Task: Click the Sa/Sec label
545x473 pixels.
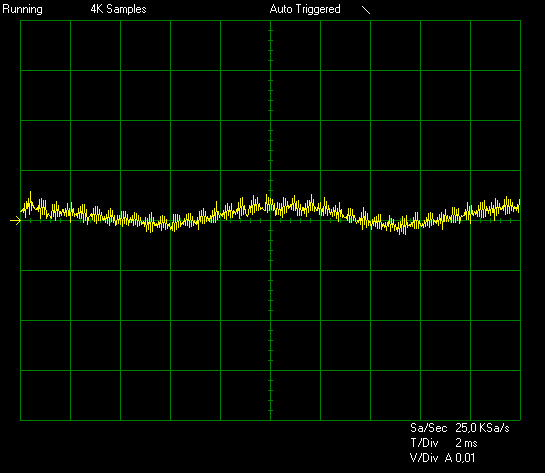Action: point(428,428)
